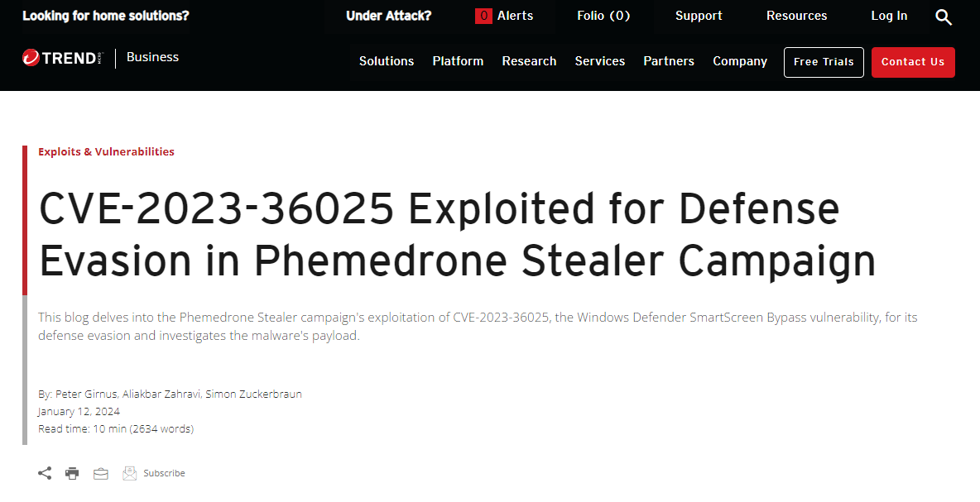Click the red Alerts count badge
Image resolution: width=980 pixels, height=502 pixels.
coord(483,17)
